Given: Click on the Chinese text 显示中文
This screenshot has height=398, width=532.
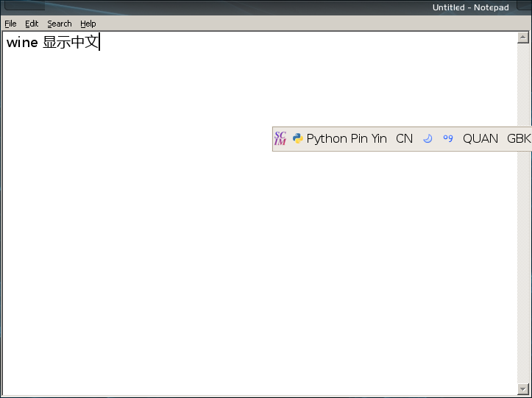Looking at the screenshot, I should click(71, 42).
